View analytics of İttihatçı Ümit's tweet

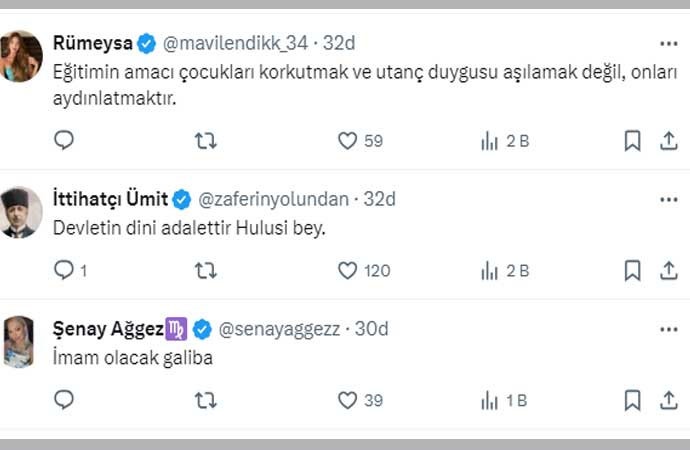point(489,270)
